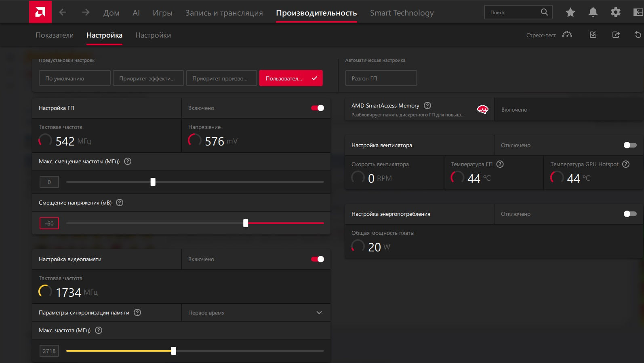Screen dimensions: 644x363
Task: Click the frequency offset value box 0
Action: point(49,182)
